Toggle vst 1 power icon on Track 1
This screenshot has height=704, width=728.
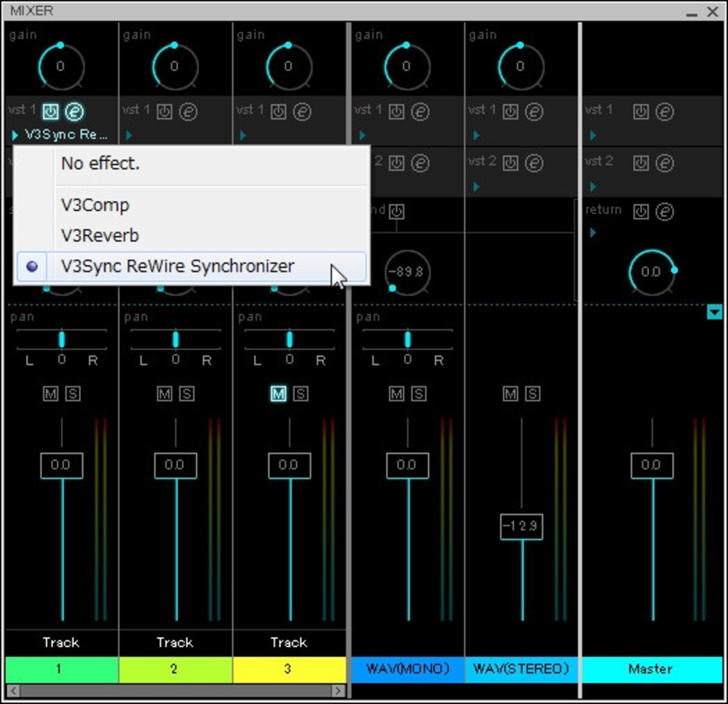[x=50, y=112]
